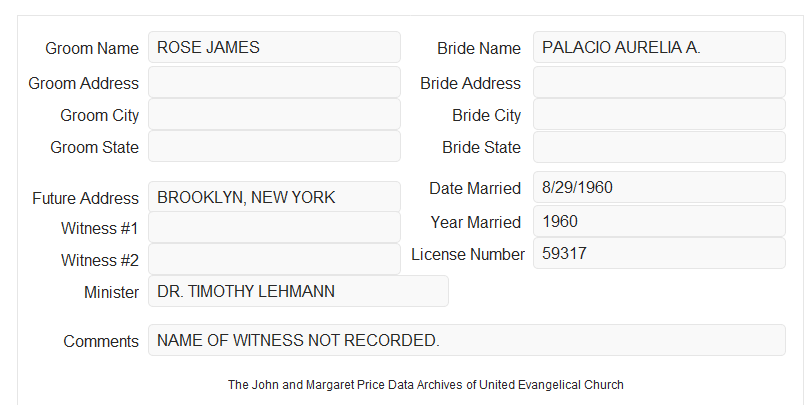The image size is (805, 405).
Task: Click the License Number field 59317
Action: point(659,253)
